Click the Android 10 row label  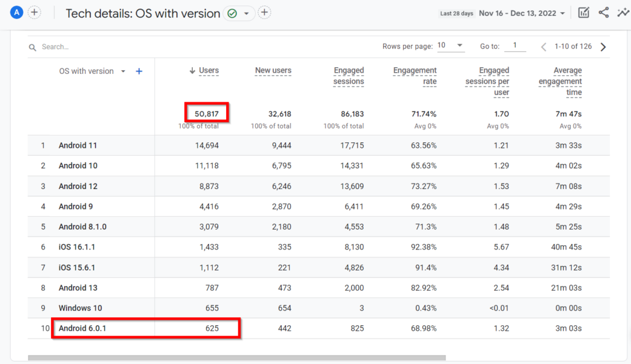pos(78,166)
